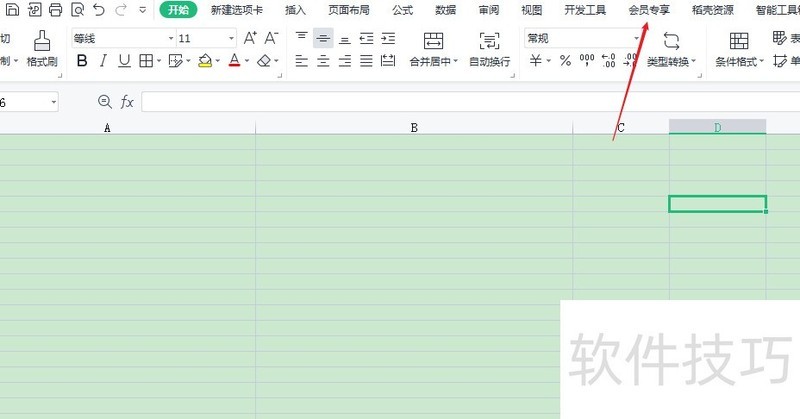The image size is (800, 419).
Task: Click the 格式刷 format painter
Action: [42, 49]
